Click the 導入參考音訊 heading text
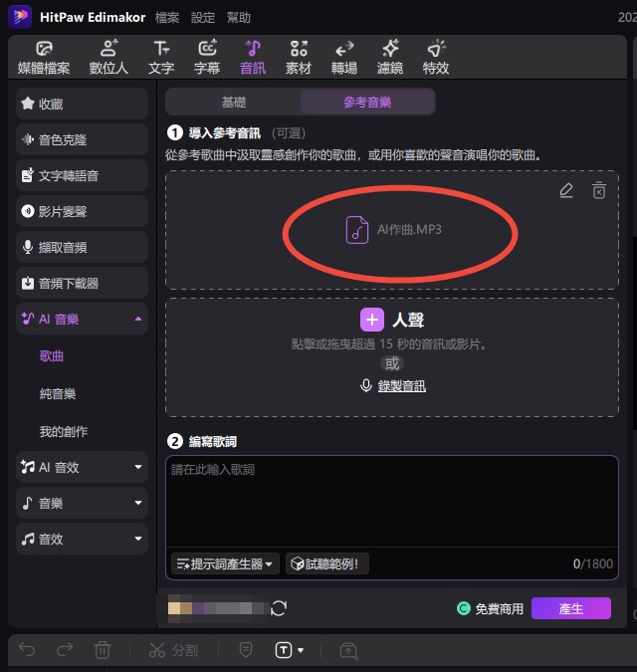The height and width of the screenshot is (672, 637). (225, 133)
